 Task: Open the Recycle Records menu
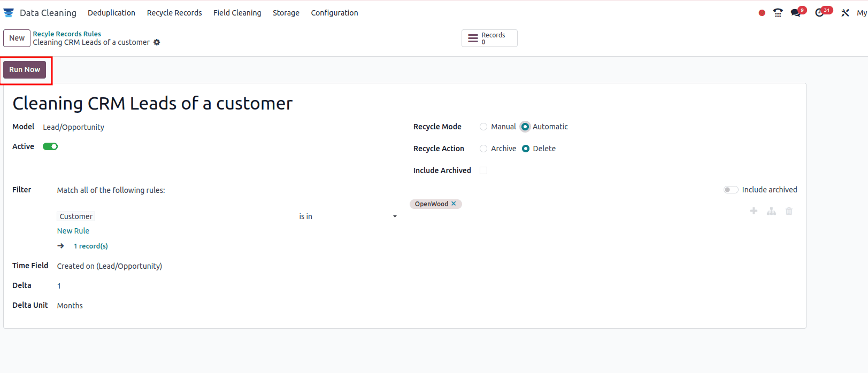click(174, 13)
